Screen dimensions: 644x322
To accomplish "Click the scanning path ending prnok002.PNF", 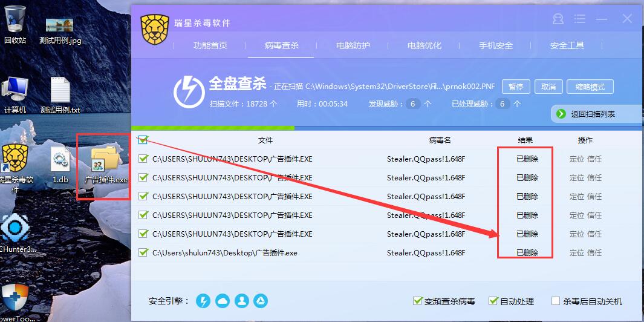I will tap(400, 87).
